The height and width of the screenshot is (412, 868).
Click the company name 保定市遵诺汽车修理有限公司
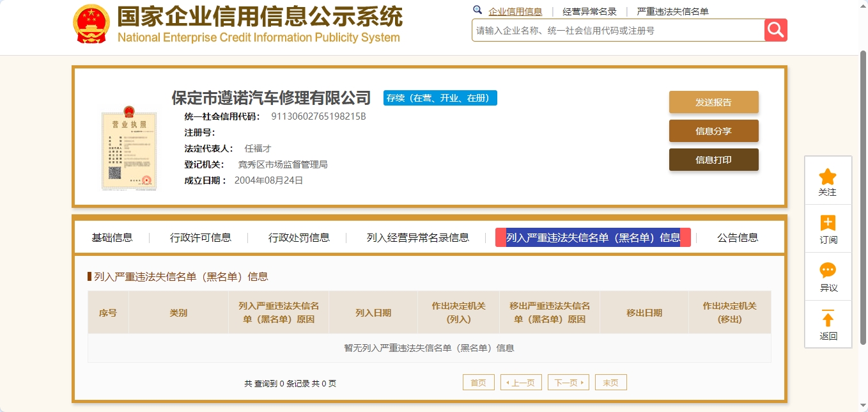271,98
